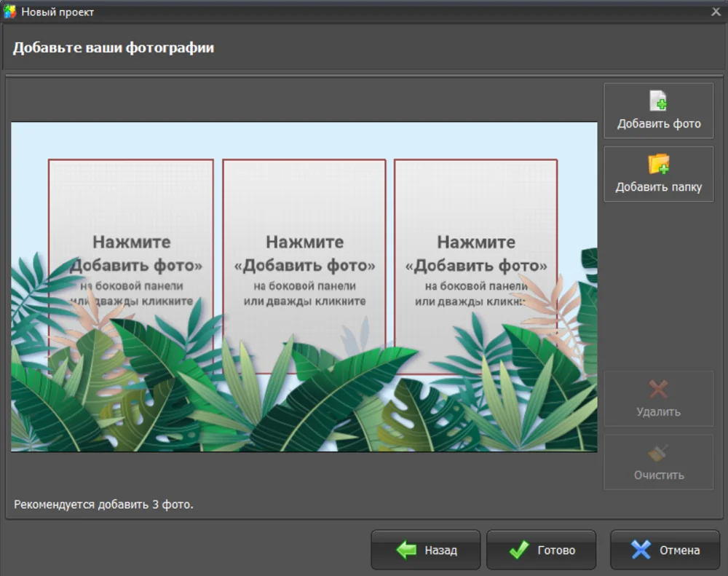
Task: Confirm with the "Готово" button
Action: (542, 550)
